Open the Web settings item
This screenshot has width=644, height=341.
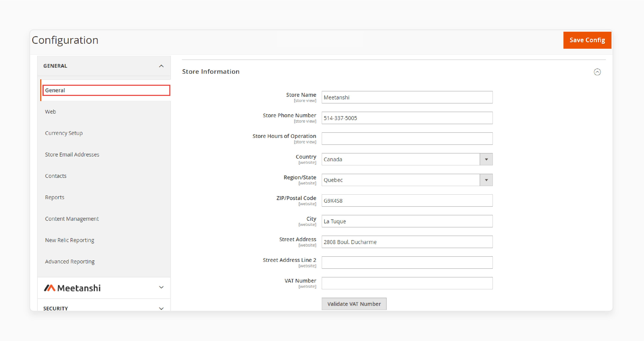pos(50,112)
